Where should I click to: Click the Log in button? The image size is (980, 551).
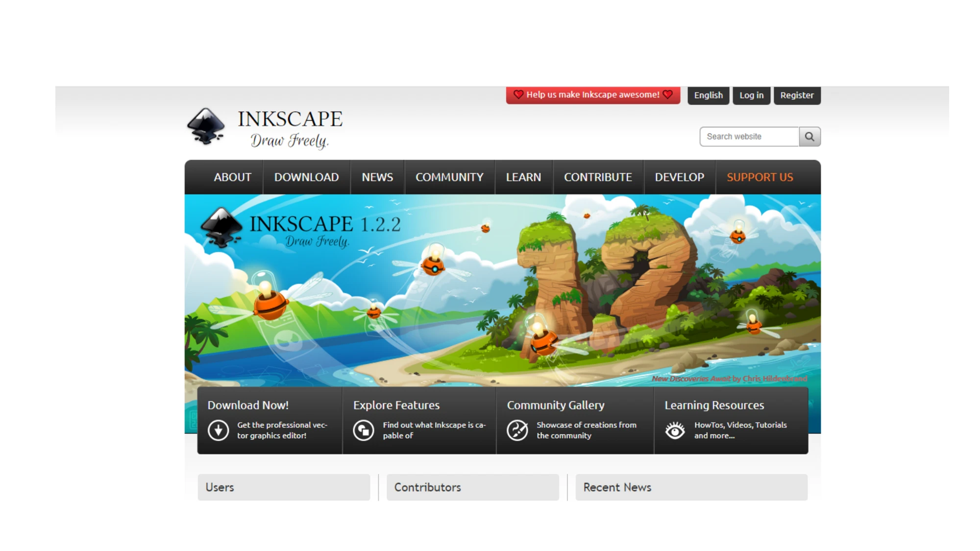(751, 95)
